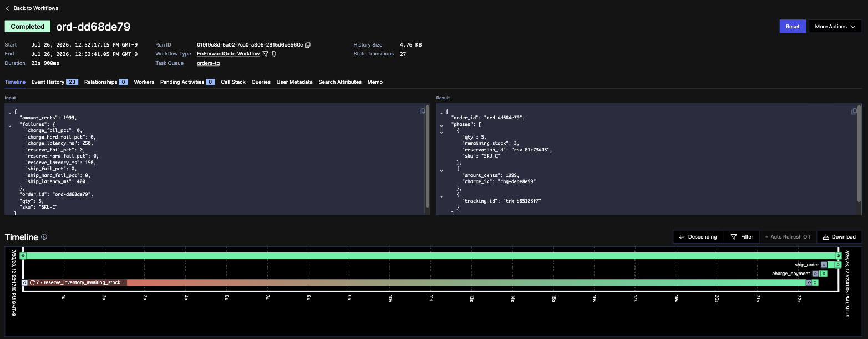
Task: Click the "reservation_id" line in Result
Action: 507,150
